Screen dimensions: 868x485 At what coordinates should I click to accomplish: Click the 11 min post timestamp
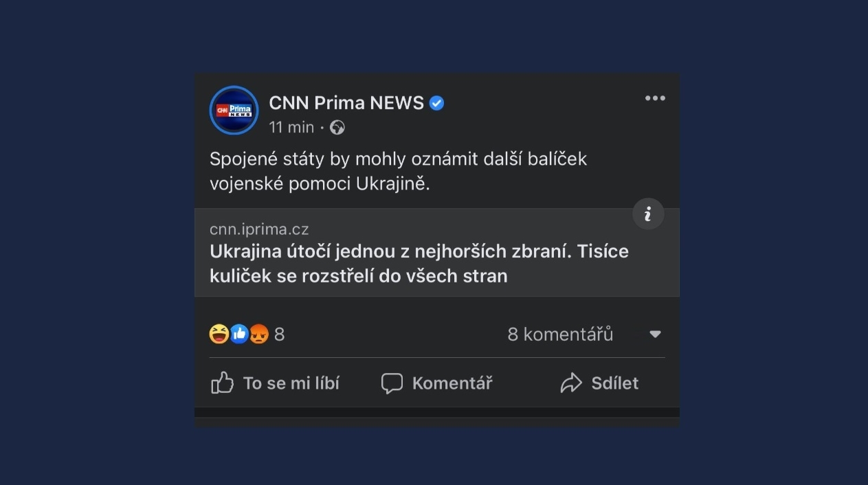pyautogui.click(x=291, y=127)
